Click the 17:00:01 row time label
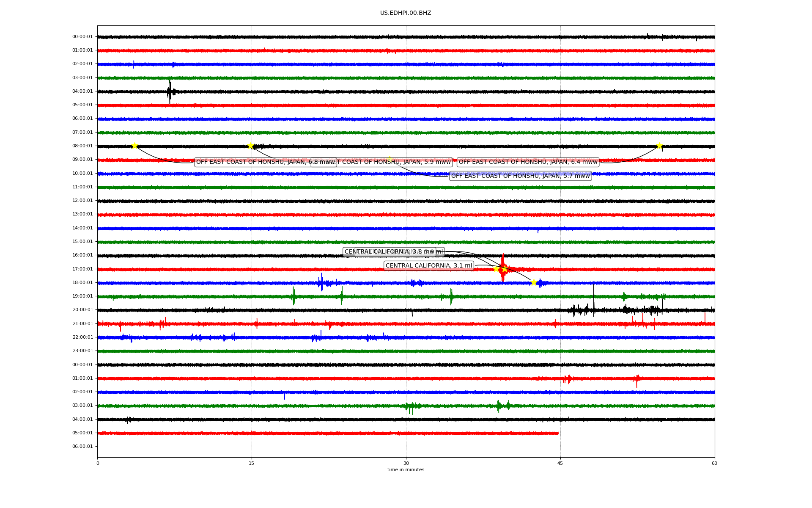This screenshot has height=508, width=812. tap(82, 269)
